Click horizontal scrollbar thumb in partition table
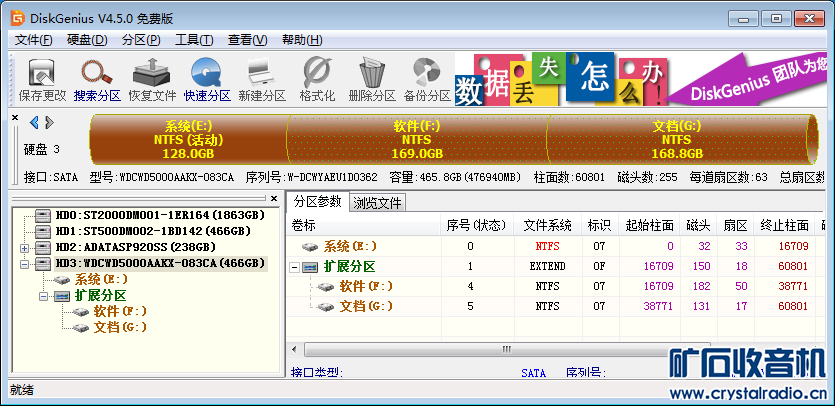Screen dimensions: 835x406 tap(506, 350)
